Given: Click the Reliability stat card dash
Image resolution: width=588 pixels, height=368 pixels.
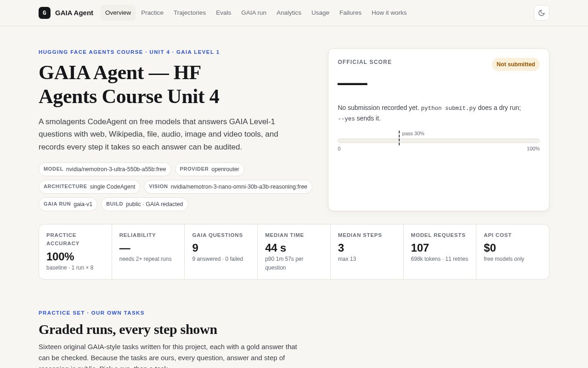Looking at the screenshot, I should point(125,248).
